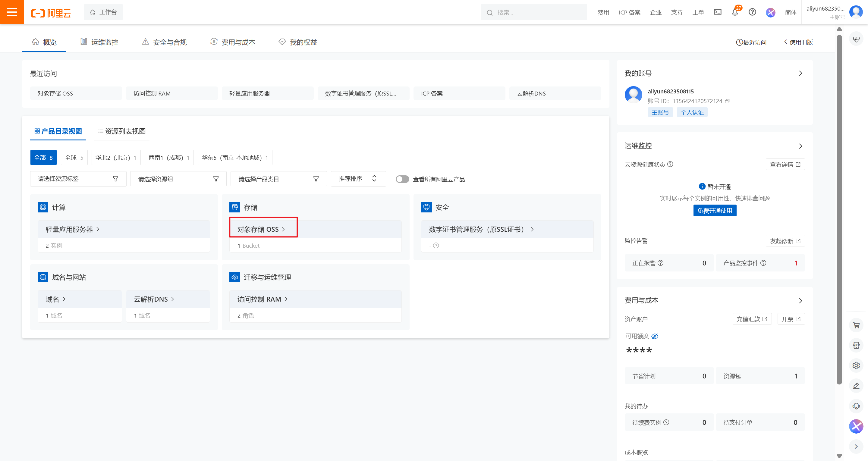Click 查看详情 in 运维监控 panel
Screen dimensions: 868x461
(785, 164)
